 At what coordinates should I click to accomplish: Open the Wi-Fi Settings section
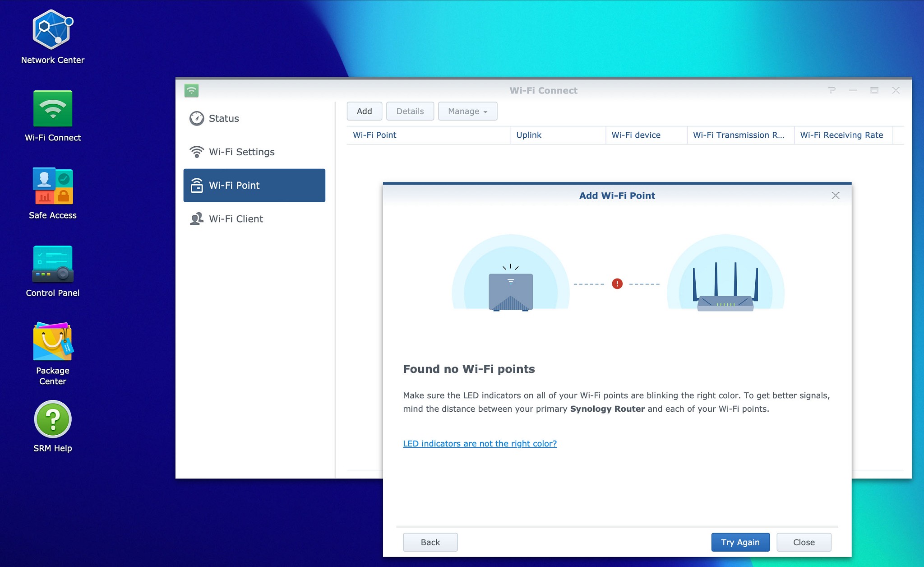click(x=241, y=152)
